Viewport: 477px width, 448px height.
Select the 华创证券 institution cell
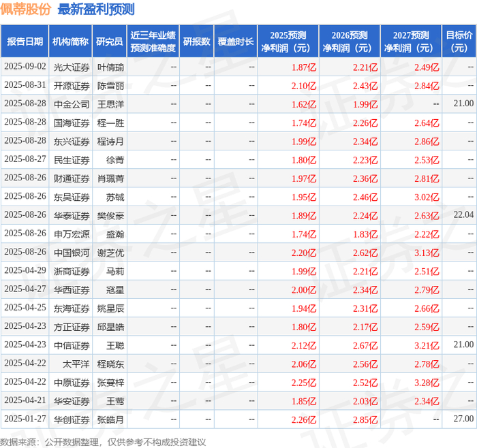pyautogui.click(x=72, y=419)
